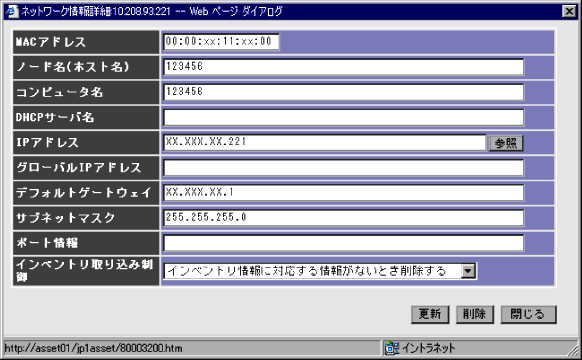
Task: Click the イントラネット text in status bar
Action: click(429, 348)
